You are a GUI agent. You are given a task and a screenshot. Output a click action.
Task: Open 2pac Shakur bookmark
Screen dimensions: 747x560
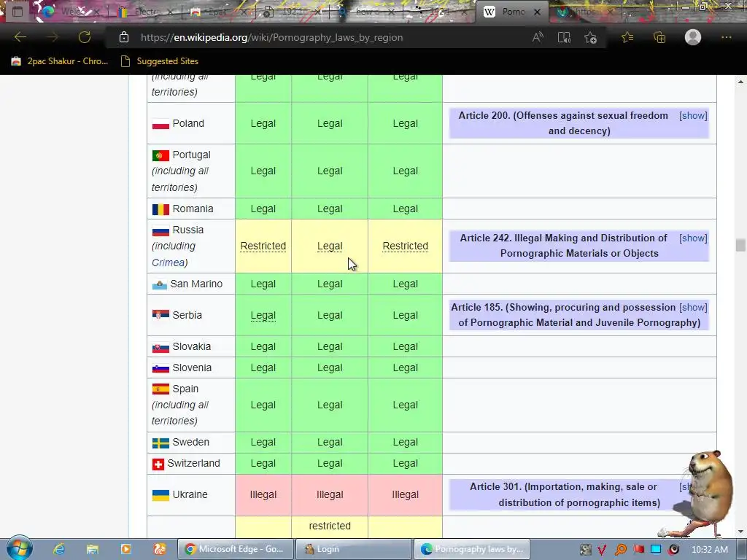61,61
